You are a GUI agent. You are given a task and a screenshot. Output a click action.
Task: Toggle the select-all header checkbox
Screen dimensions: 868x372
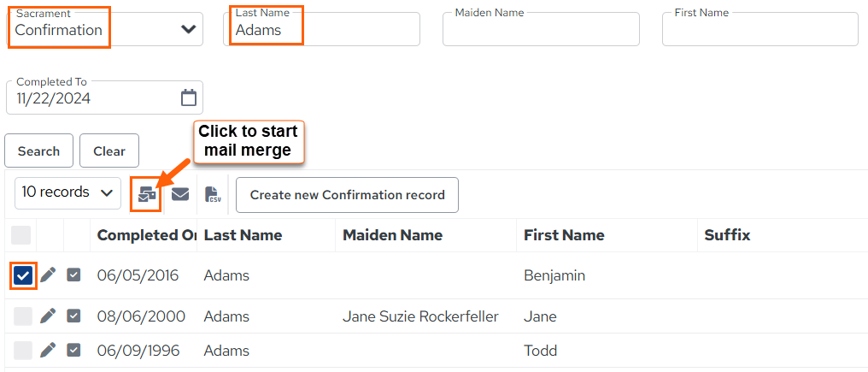(x=21, y=235)
